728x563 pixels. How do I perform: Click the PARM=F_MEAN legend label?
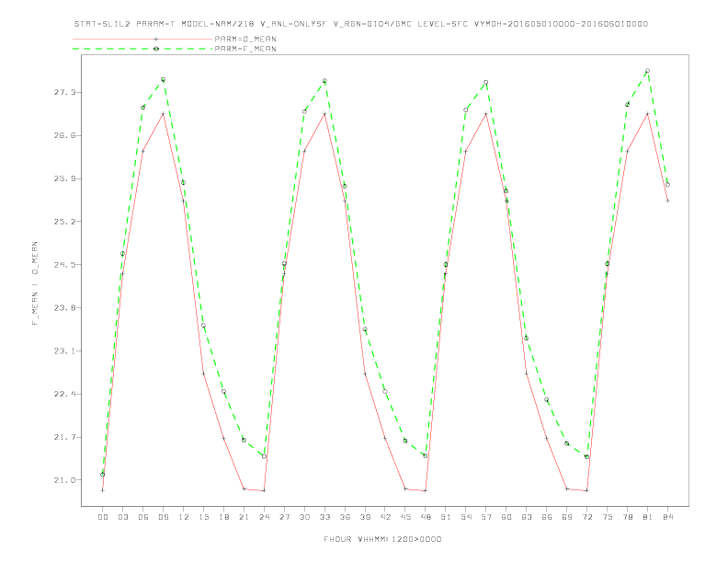coord(245,49)
